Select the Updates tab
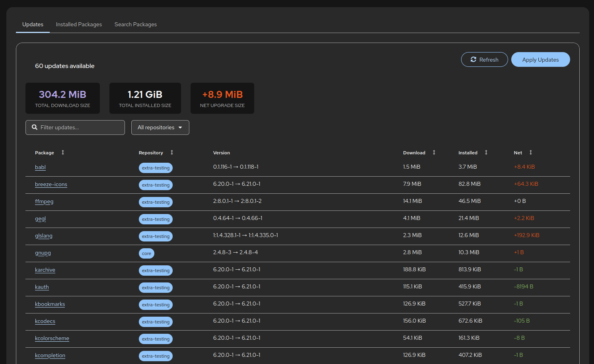 [33, 24]
